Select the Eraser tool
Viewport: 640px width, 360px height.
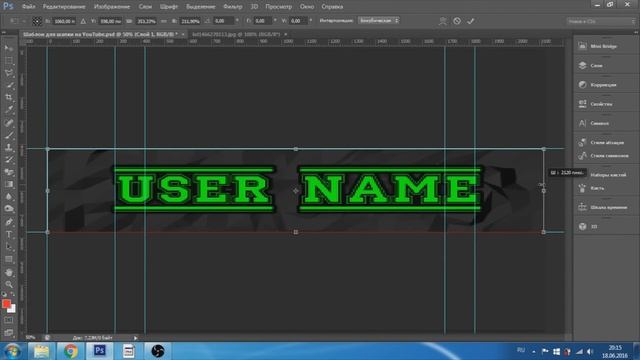pyautogui.click(x=9, y=172)
